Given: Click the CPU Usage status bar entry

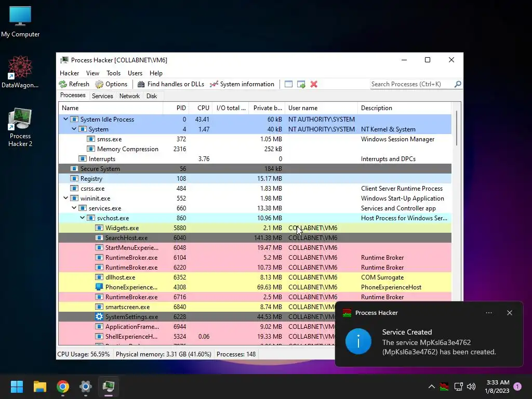Looking at the screenshot, I should (x=84, y=354).
